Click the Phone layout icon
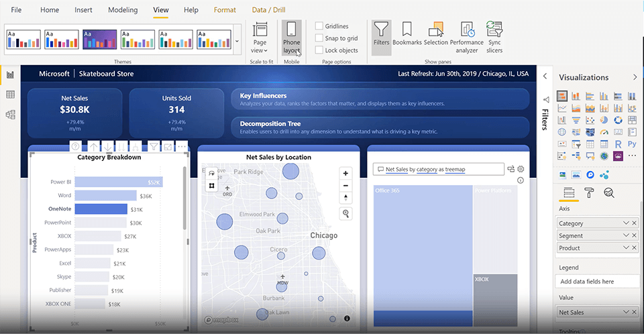Viewport: 644px width, 334px height. point(291,37)
